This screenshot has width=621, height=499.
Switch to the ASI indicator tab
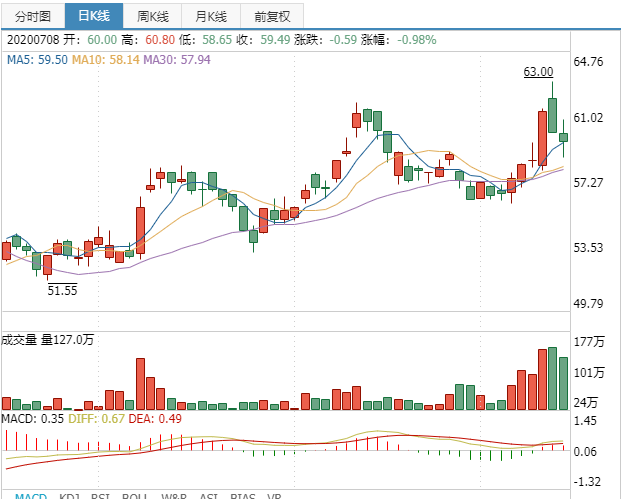209,496
